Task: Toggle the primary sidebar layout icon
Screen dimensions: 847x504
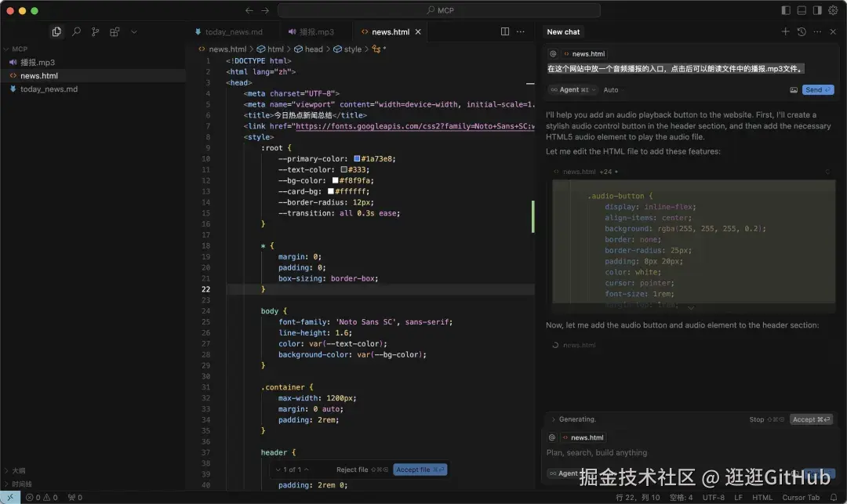Action: pos(786,10)
